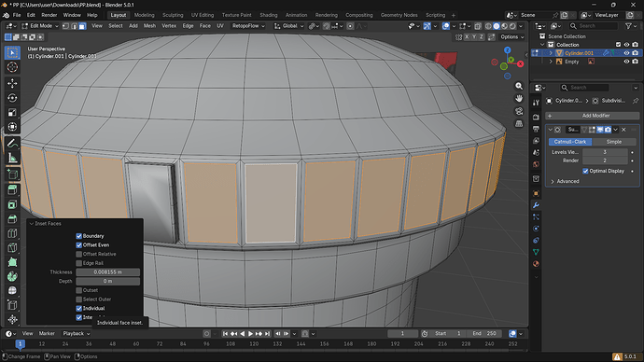The image size is (644, 362).
Task: Open the Mesh menu
Action: point(149,26)
